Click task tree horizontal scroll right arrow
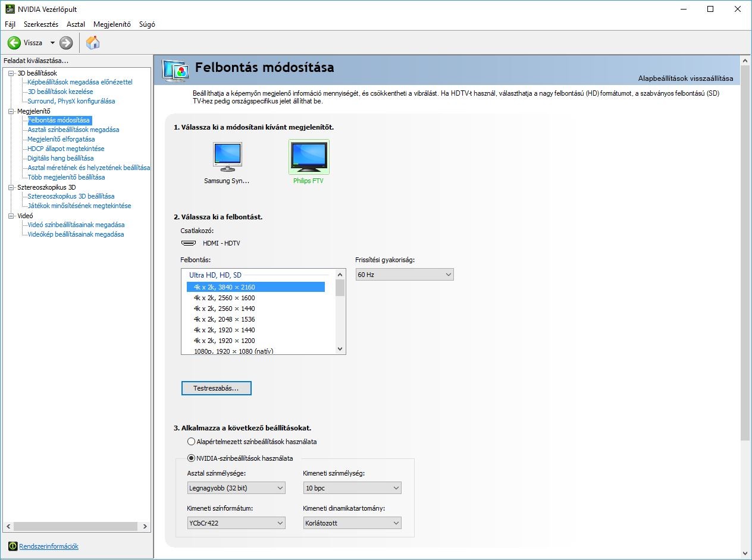Image resolution: width=752 pixels, height=560 pixels. 145,527
